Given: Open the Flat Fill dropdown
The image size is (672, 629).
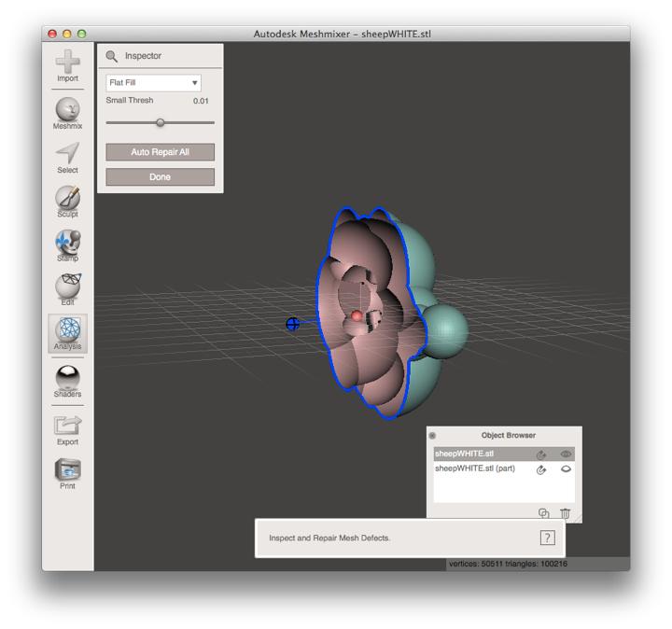Looking at the screenshot, I should click(x=153, y=83).
